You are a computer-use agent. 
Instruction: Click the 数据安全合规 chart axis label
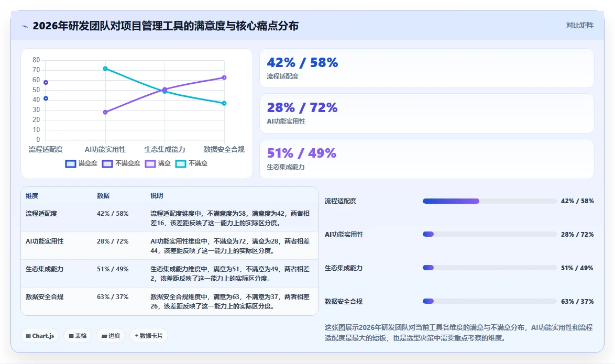[x=224, y=149]
